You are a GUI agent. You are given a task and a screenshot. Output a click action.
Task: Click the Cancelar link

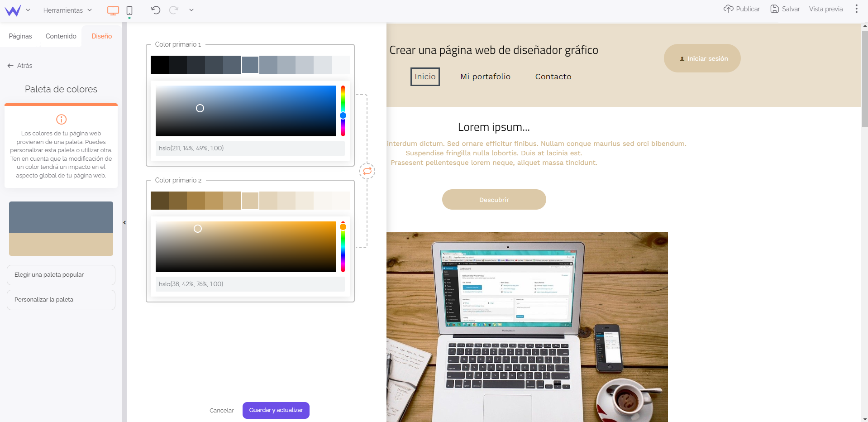pos(221,411)
